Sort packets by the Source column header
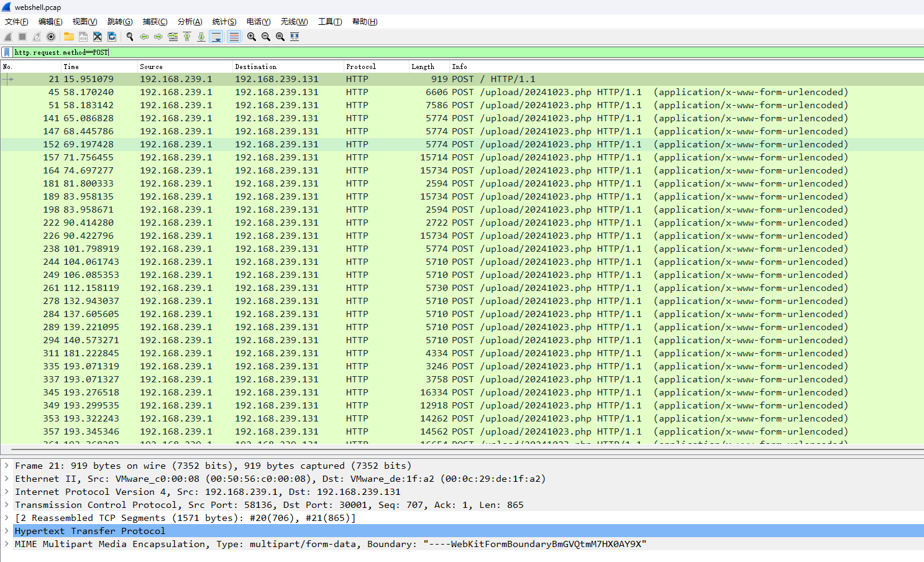924x562 pixels. pos(185,67)
